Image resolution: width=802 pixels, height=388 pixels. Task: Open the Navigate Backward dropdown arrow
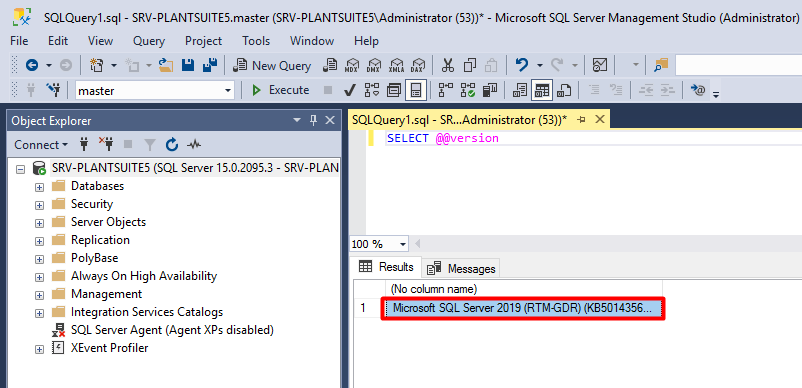point(49,65)
